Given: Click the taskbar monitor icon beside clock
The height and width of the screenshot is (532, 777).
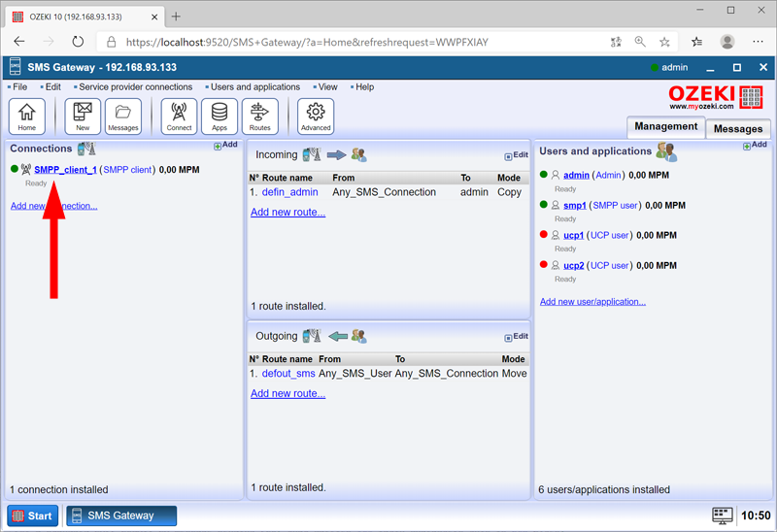Looking at the screenshot, I should click(x=722, y=515).
